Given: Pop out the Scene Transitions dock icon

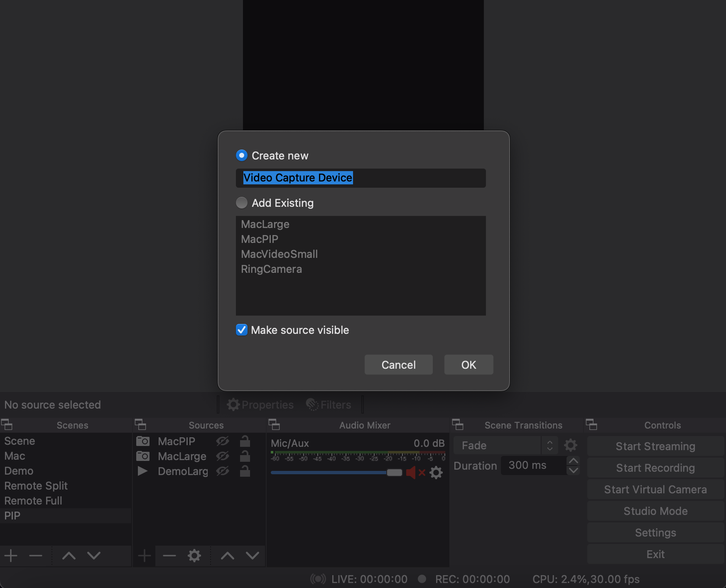Looking at the screenshot, I should point(458,425).
